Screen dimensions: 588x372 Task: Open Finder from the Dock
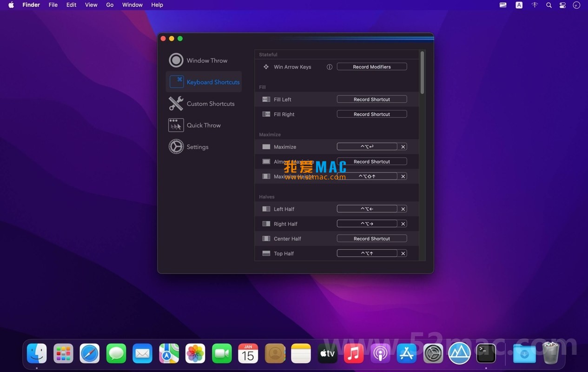(x=37, y=353)
